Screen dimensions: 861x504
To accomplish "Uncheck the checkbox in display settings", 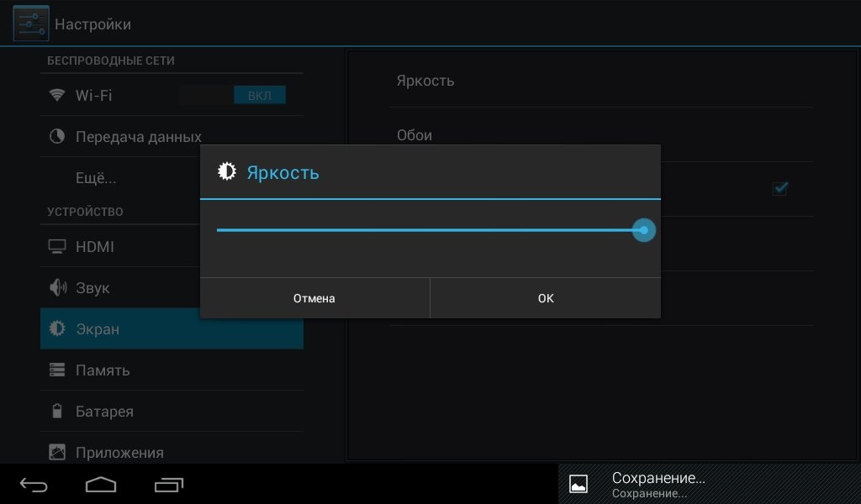I will (779, 188).
